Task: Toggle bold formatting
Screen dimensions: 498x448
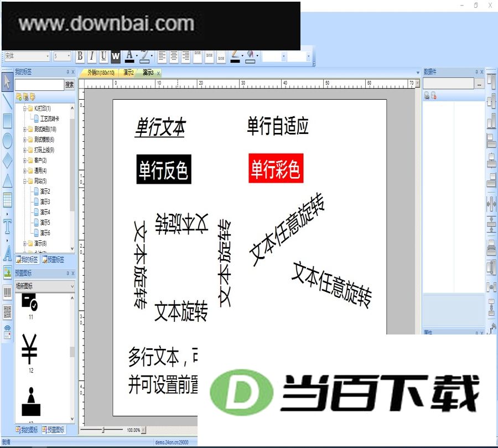Action: coord(80,56)
